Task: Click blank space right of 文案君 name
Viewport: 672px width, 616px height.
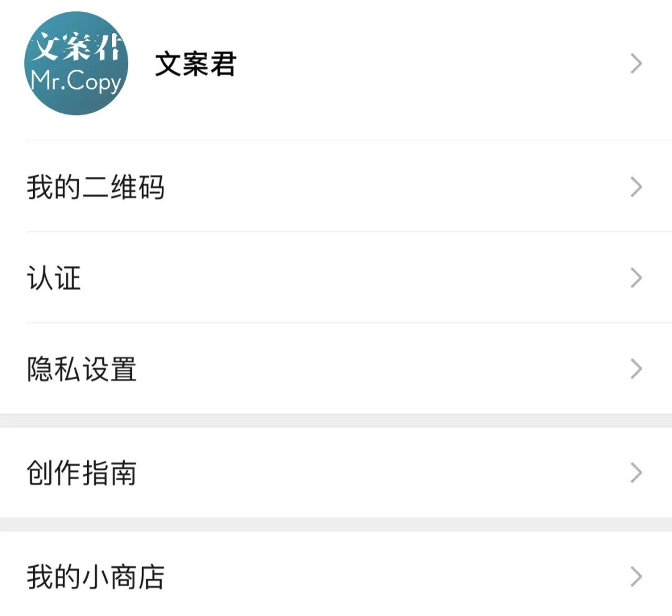Action: pos(429,64)
